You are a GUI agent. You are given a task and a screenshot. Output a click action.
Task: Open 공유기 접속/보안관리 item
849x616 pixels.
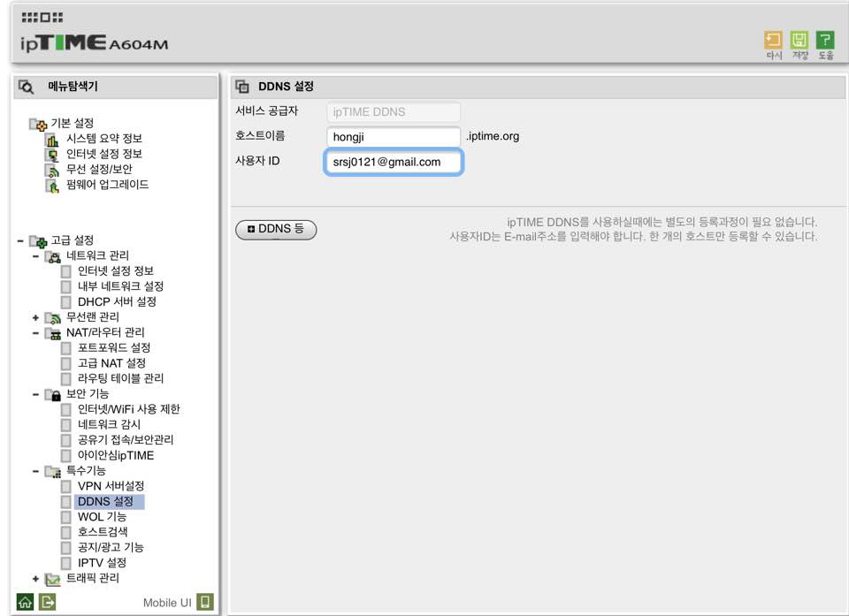click(126, 440)
